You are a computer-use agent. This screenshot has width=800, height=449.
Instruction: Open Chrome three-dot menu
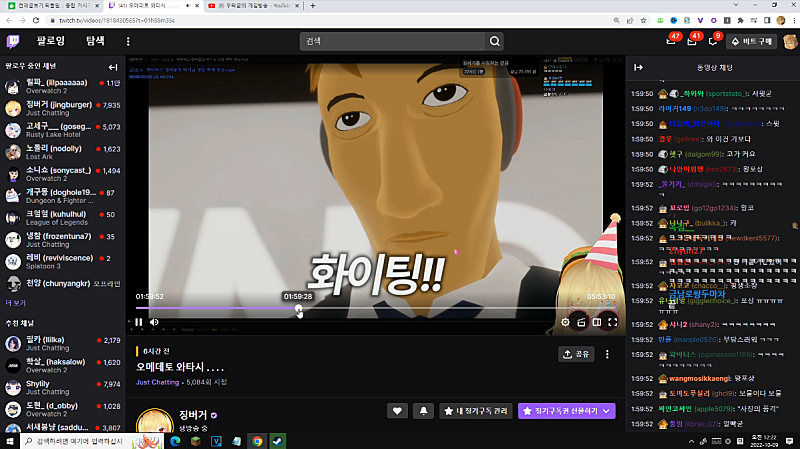point(794,20)
